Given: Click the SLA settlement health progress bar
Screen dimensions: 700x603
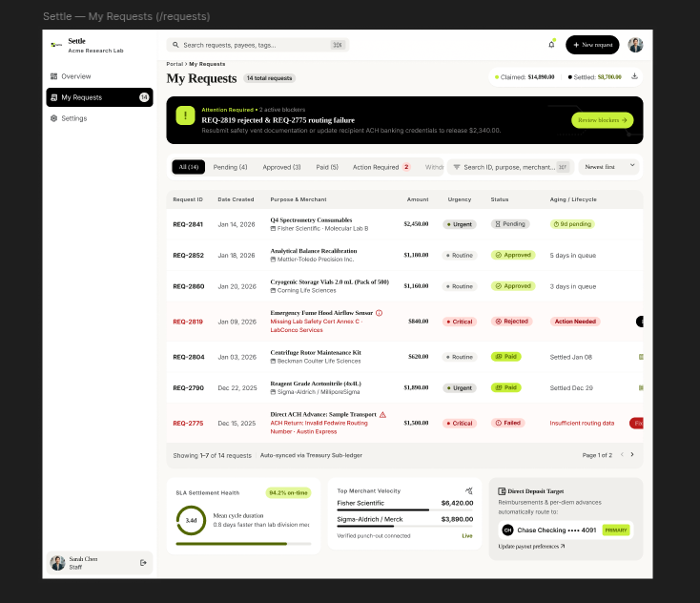Looking at the screenshot, I should [243, 544].
